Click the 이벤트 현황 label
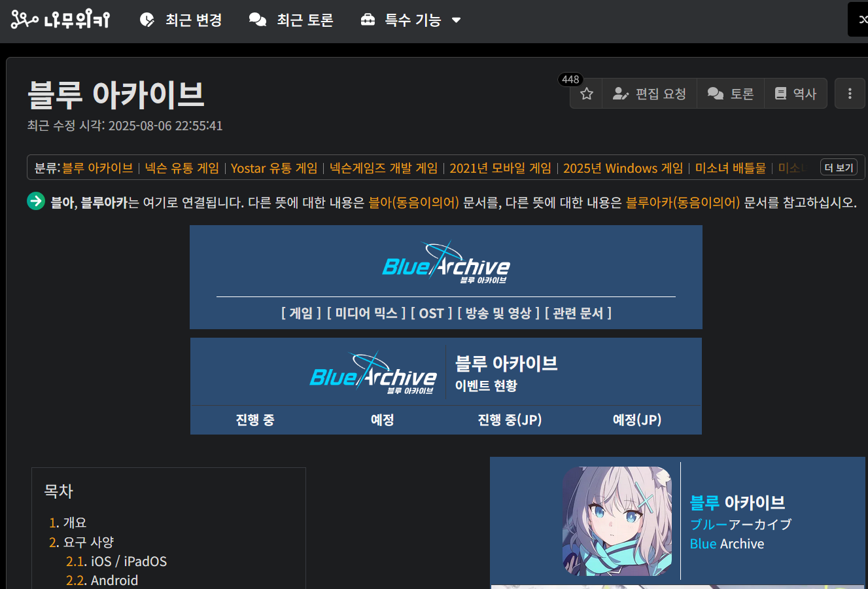This screenshot has width=868, height=589. click(486, 385)
